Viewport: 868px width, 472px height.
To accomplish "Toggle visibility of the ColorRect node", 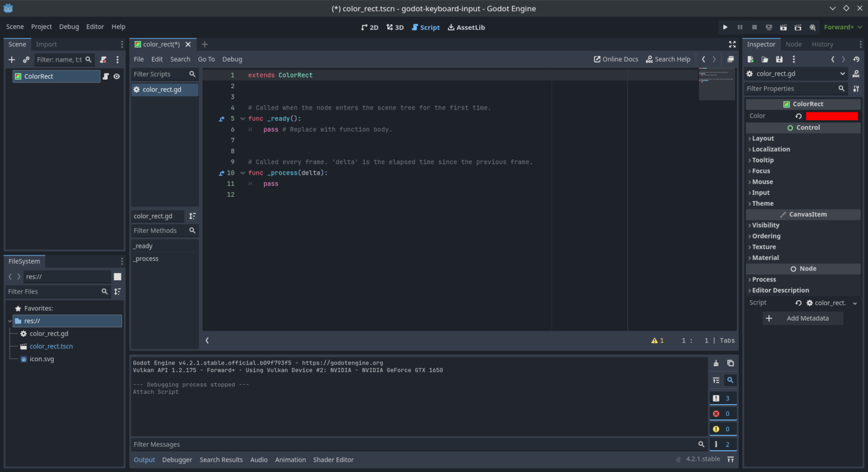I will (x=116, y=76).
